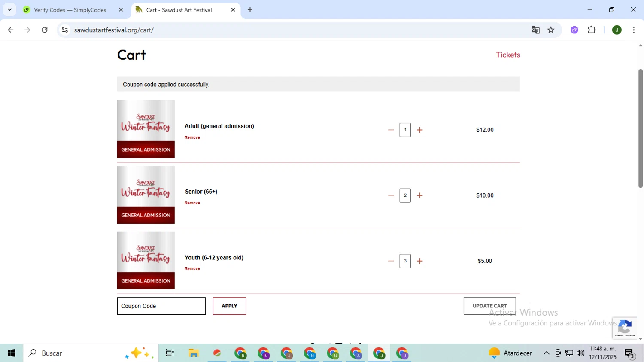This screenshot has width=644, height=362.
Task: View site information icon in address bar
Action: (65, 30)
